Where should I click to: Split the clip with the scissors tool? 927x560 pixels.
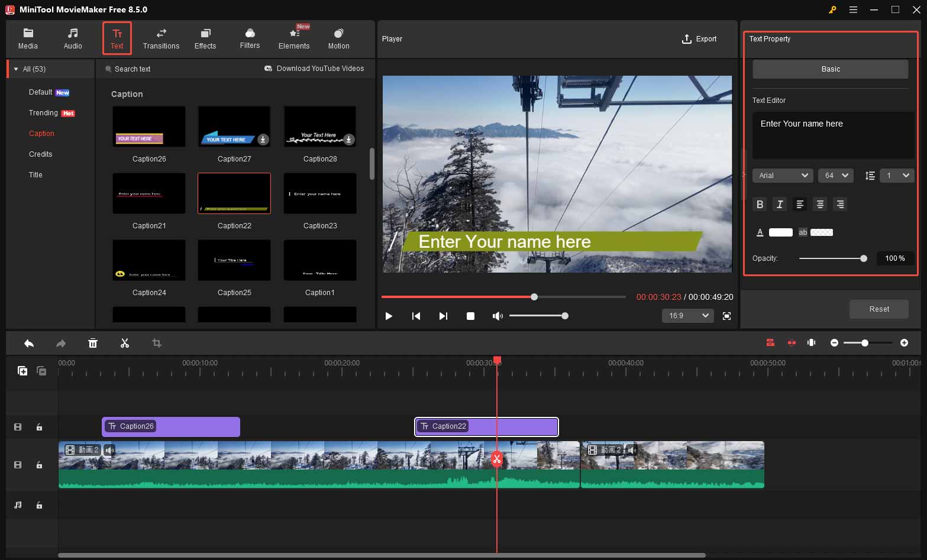[x=125, y=343]
